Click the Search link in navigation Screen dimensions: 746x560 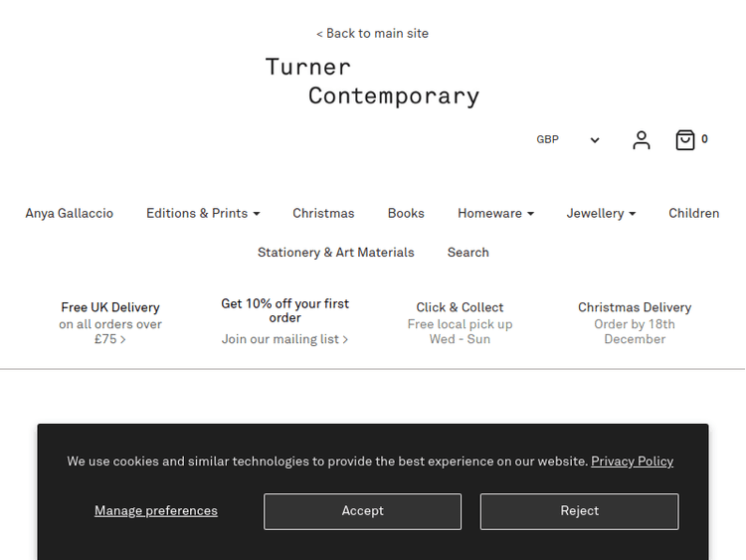pyautogui.click(x=467, y=253)
